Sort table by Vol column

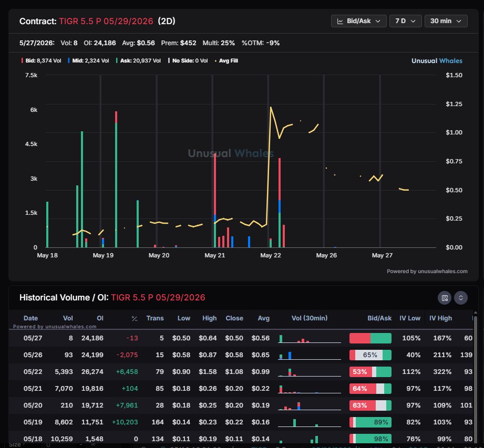68,318
